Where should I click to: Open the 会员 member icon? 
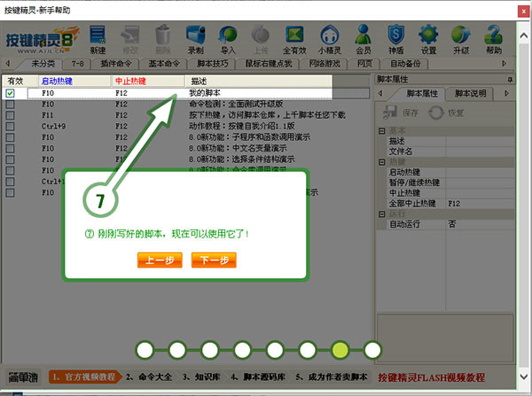point(363,39)
